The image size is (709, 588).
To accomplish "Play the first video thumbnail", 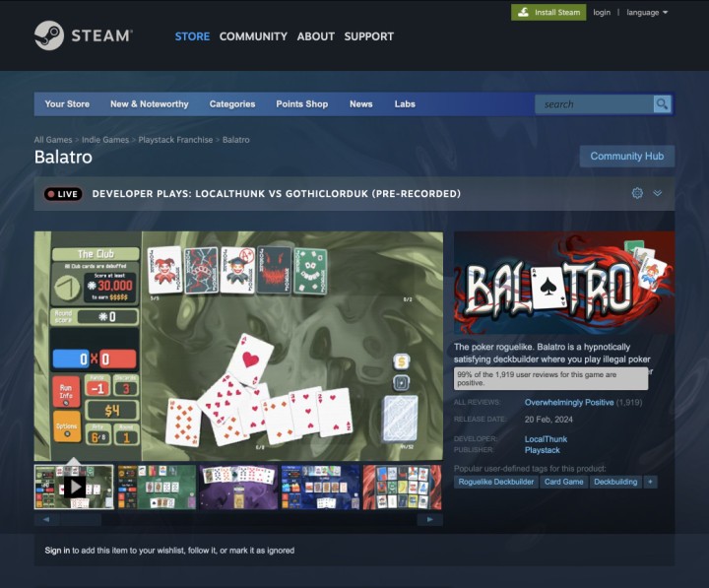I will coord(74,488).
